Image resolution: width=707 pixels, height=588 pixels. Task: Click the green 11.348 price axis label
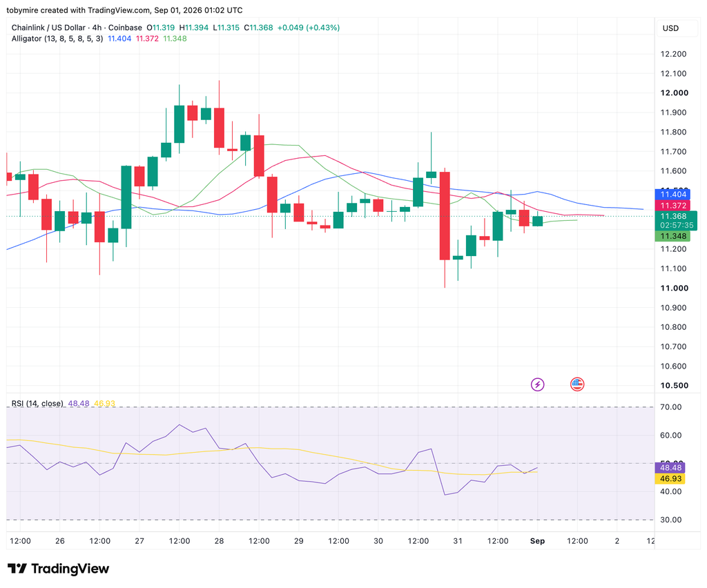pos(672,236)
